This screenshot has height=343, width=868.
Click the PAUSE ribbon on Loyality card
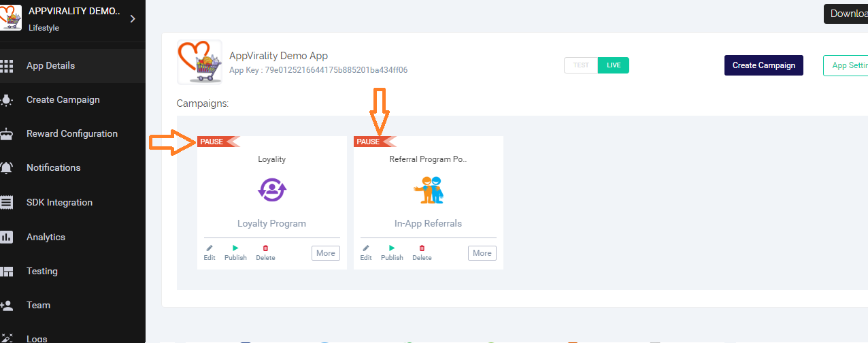pyautogui.click(x=218, y=142)
